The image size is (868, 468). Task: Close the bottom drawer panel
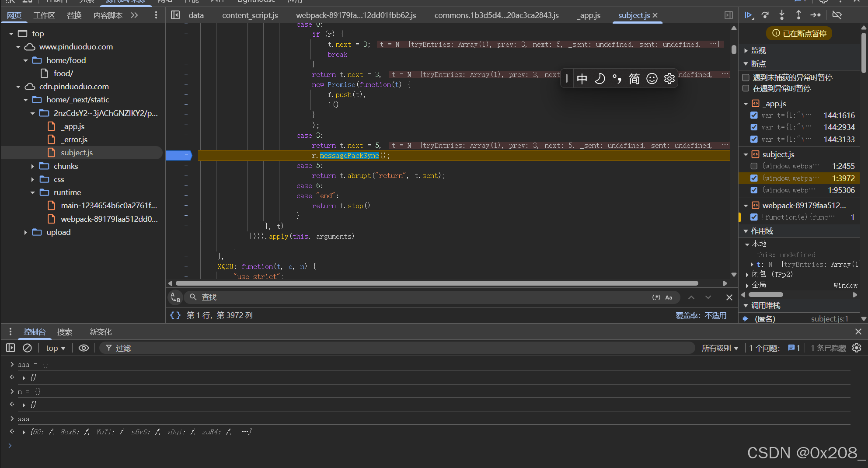pos(858,332)
